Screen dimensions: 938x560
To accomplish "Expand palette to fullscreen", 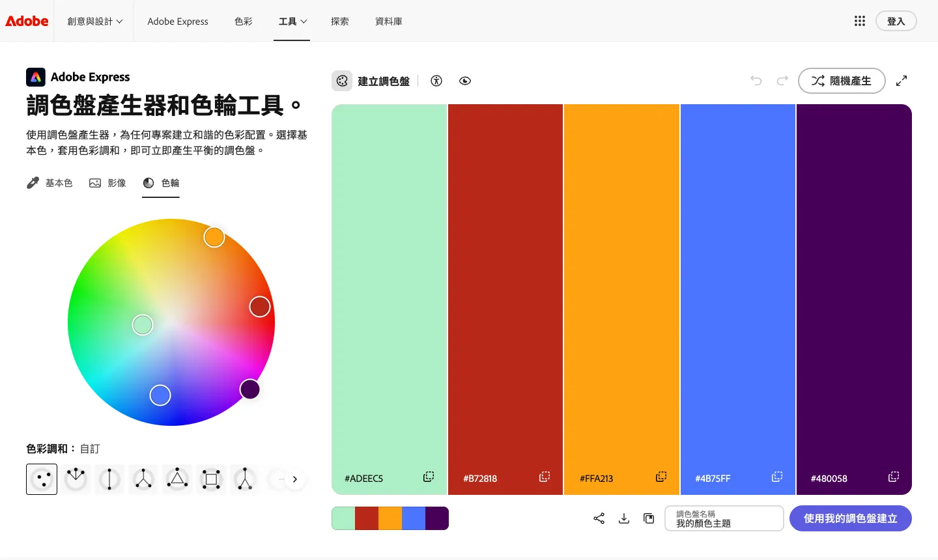I will (x=902, y=81).
